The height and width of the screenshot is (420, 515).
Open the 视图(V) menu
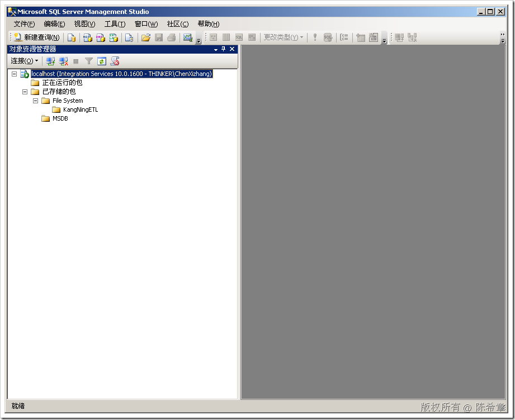85,24
